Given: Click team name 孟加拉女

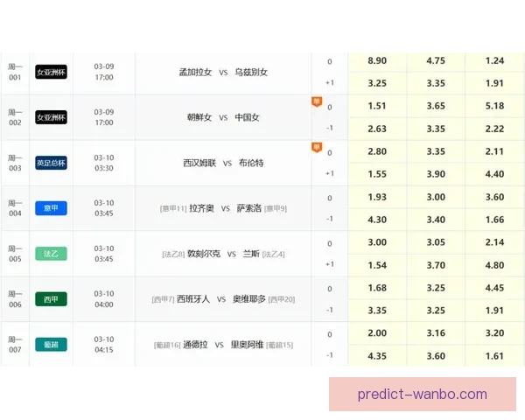Looking at the screenshot, I should (x=195, y=72).
